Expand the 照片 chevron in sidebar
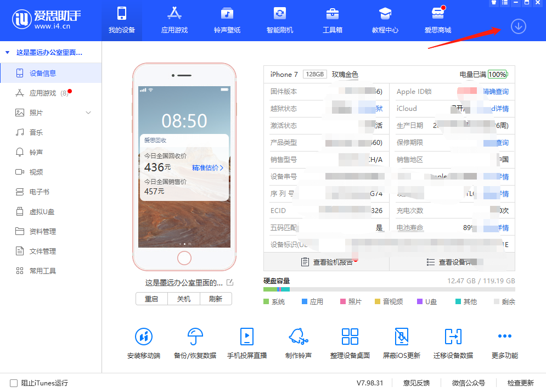 point(88,113)
